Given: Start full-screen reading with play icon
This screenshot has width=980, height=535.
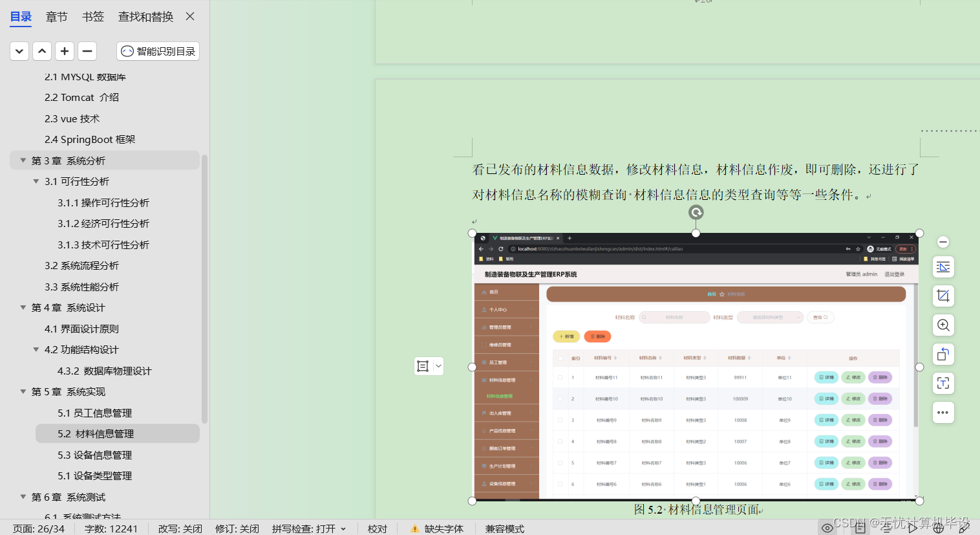Looking at the screenshot, I should [x=913, y=528].
